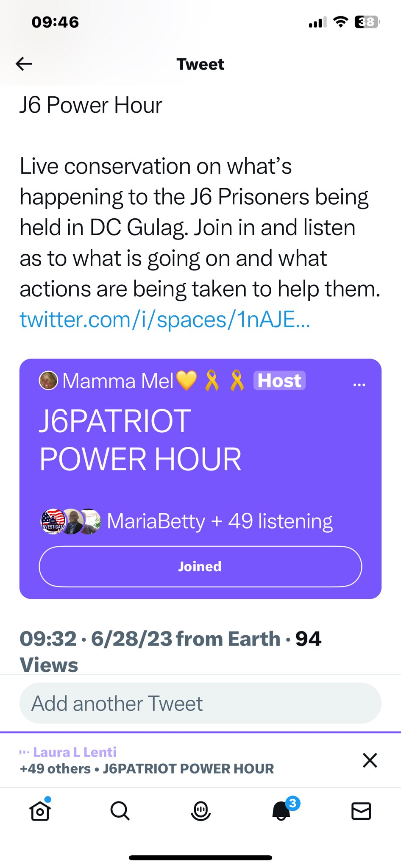Toggle Joined status for the Space
The image size is (401, 868).
pyautogui.click(x=199, y=566)
